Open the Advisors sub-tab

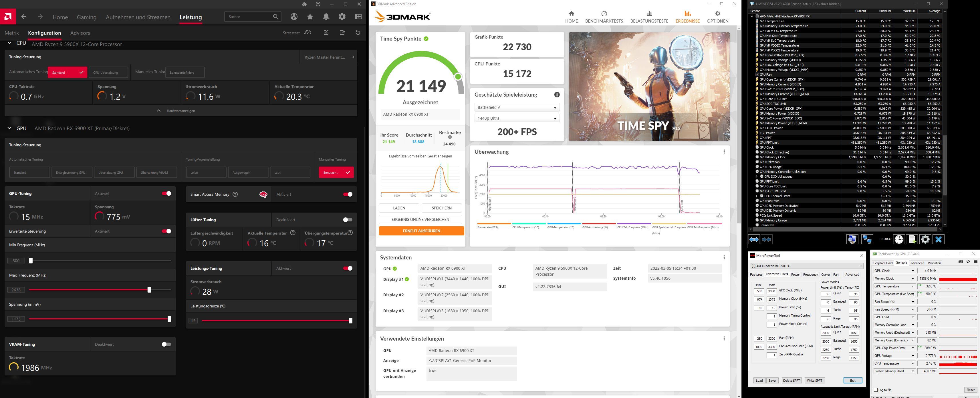80,33
